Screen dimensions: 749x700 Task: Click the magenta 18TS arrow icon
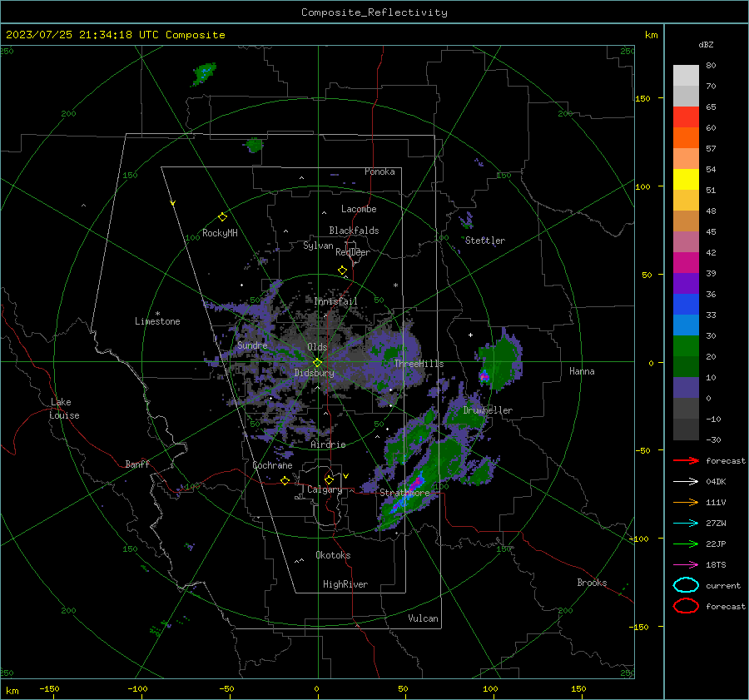point(686,565)
